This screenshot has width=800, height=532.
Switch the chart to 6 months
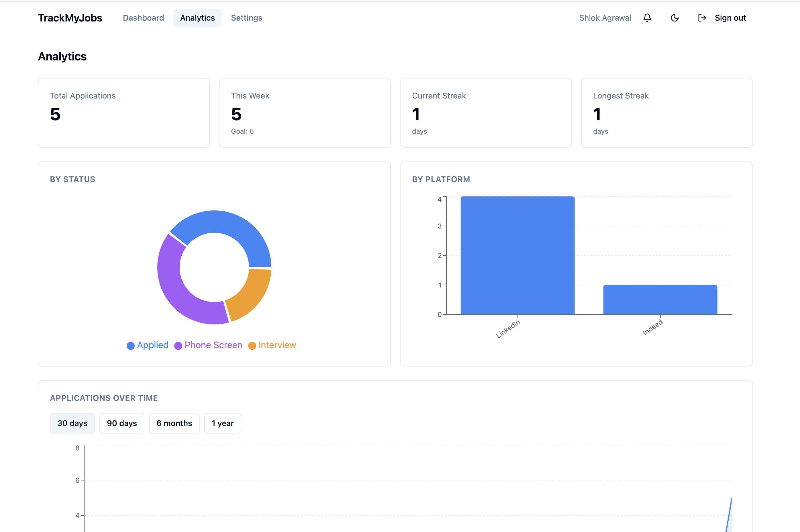pyautogui.click(x=174, y=423)
